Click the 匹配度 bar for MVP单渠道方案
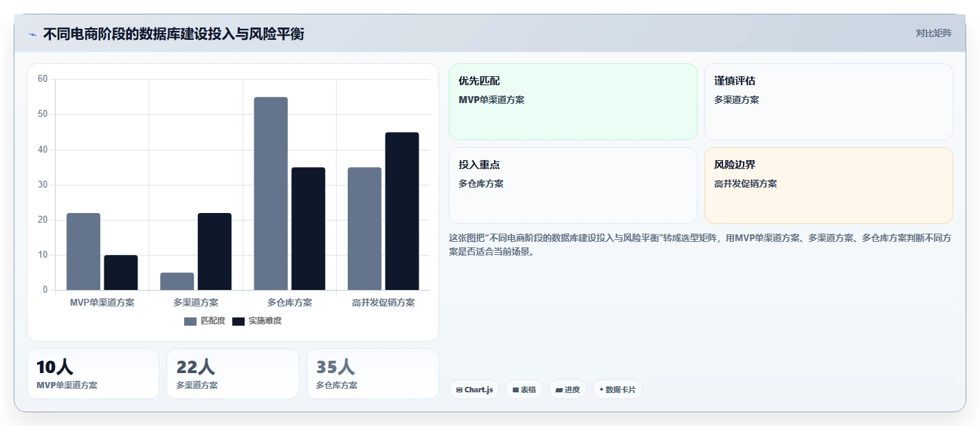The width and height of the screenshot is (980, 426). coord(83,251)
